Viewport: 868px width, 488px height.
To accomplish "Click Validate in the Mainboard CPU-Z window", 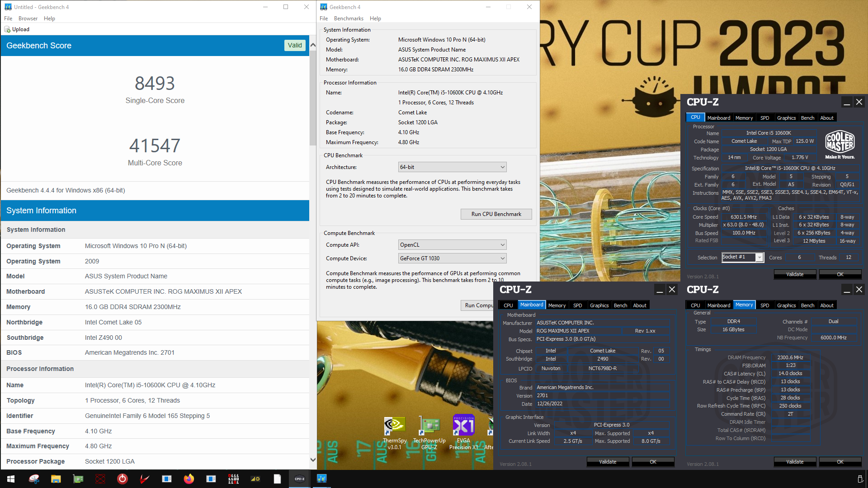I will click(608, 462).
